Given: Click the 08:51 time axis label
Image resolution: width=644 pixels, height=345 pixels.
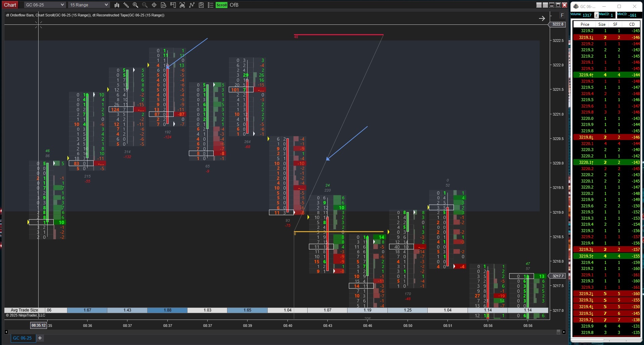Looking at the screenshot, I should pos(447,326).
